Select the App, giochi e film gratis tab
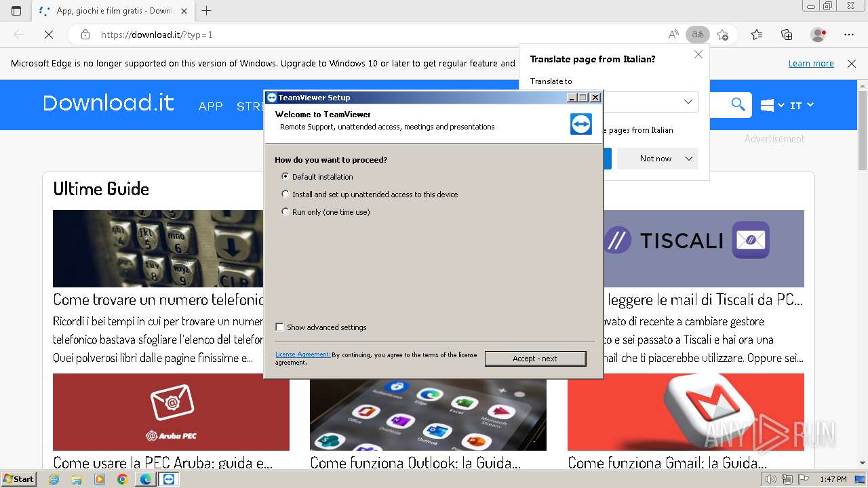The width and height of the screenshot is (868, 488). (112, 11)
